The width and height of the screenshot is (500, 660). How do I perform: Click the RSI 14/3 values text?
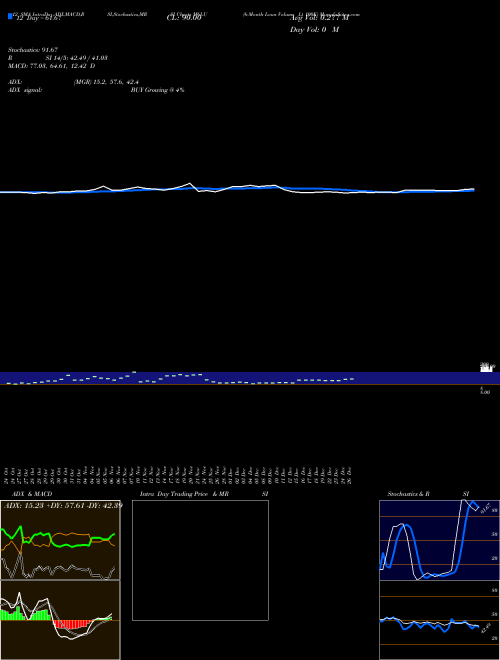[x=58, y=58]
